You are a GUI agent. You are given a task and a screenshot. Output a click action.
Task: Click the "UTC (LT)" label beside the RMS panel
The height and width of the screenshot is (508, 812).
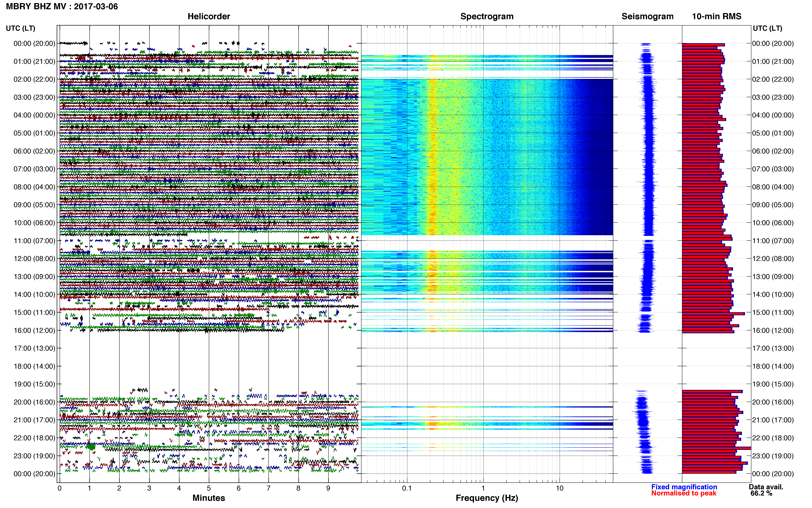[x=767, y=28]
